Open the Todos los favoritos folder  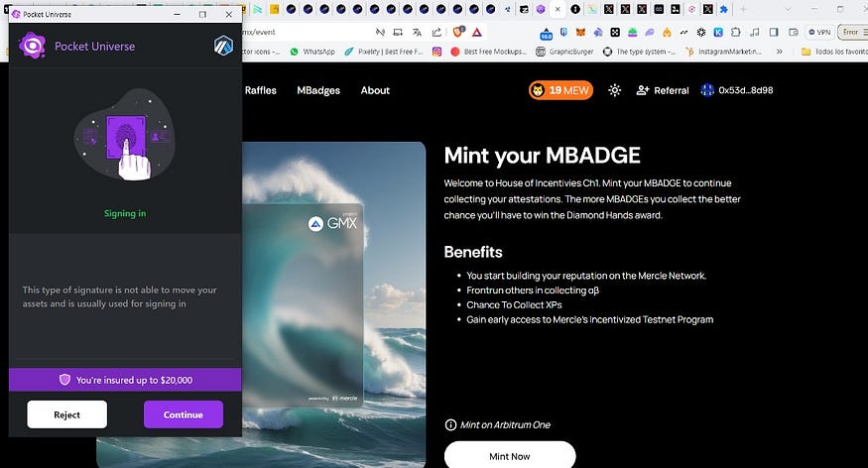point(835,52)
